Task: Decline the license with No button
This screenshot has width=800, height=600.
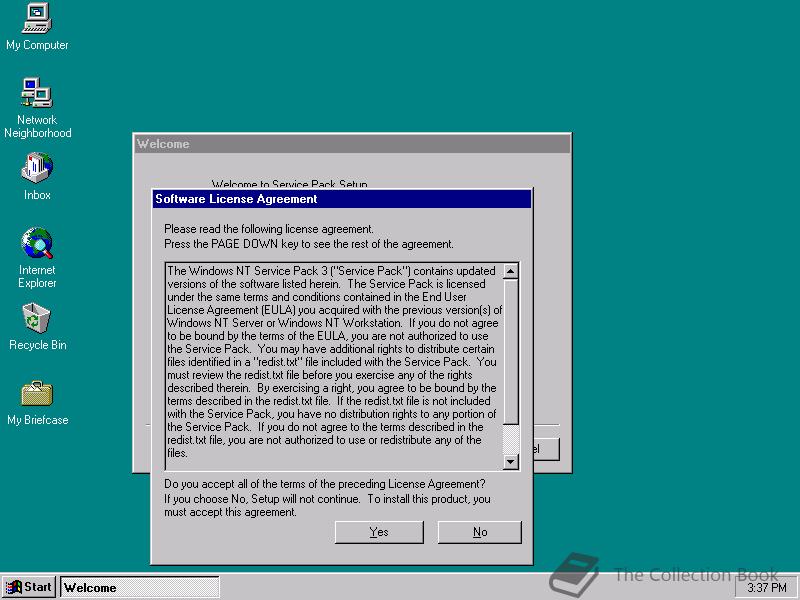Action: [480, 532]
